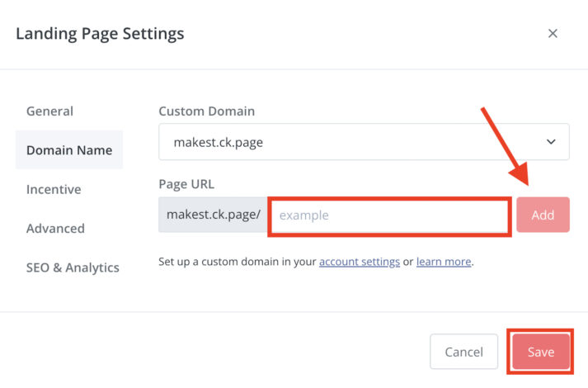This screenshot has width=588, height=388.
Task: Open the SEO & Analytics tab
Action: 73,267
